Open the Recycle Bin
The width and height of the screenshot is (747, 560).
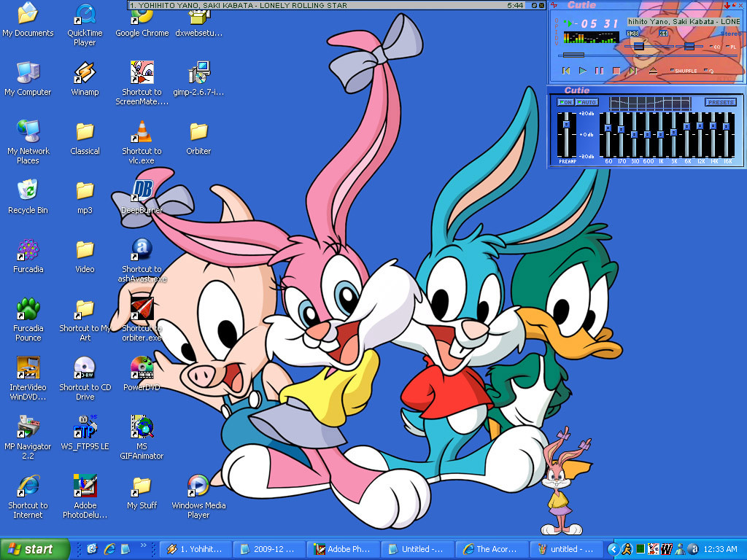click(x=28, y=197)
